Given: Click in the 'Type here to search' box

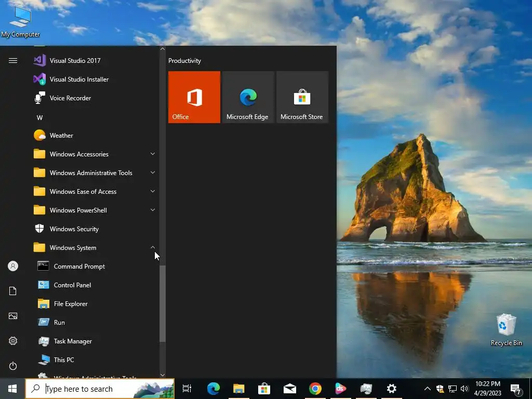Looking at the screenshot, I should tap(100, 389).
